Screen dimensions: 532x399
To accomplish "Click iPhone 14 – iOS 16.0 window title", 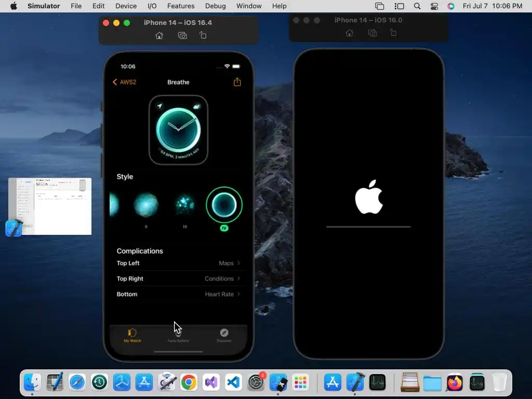I will (x=368, y=20).
